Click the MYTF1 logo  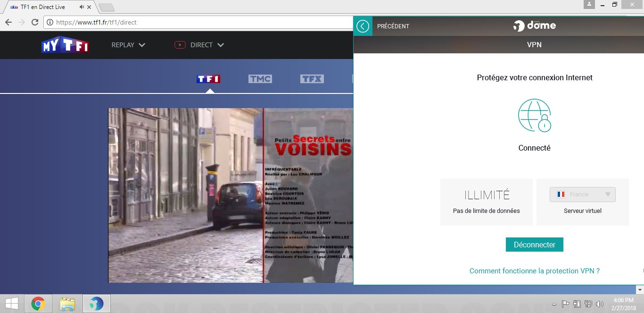(65, 45)
